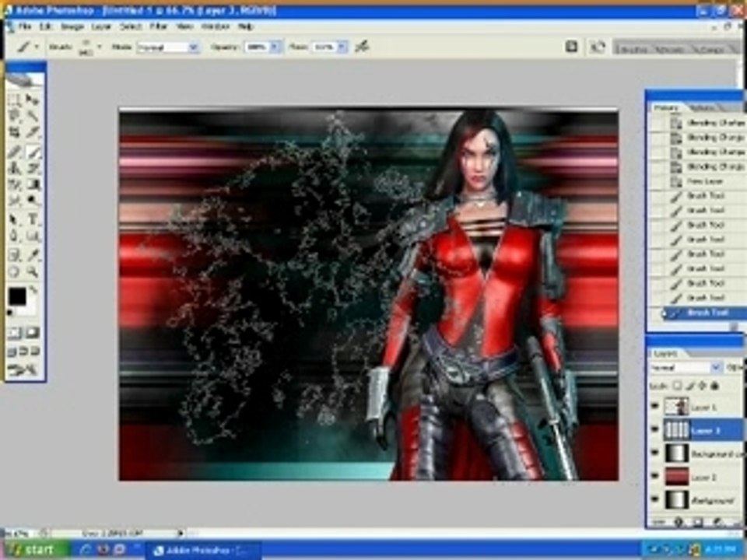Swap foreground and background colors
747x560 pixels.
click(33, 289)
